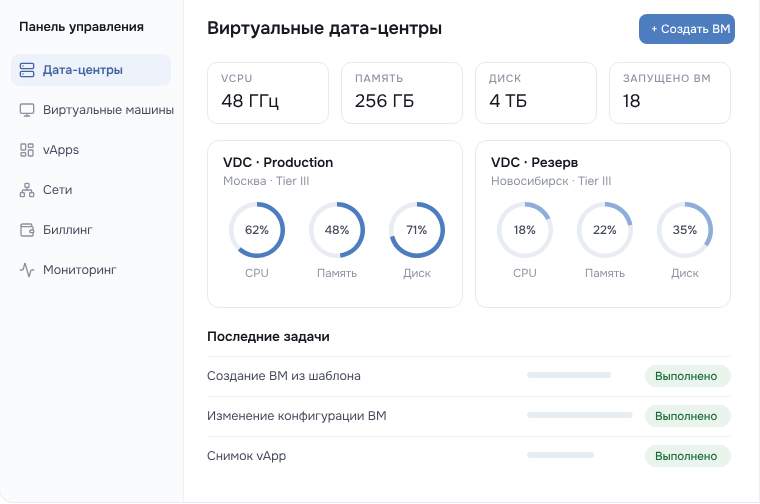Screen dimensions: 760x504
Task: Click Резерв Диск gauge at 35%
Action: point(685,230)
